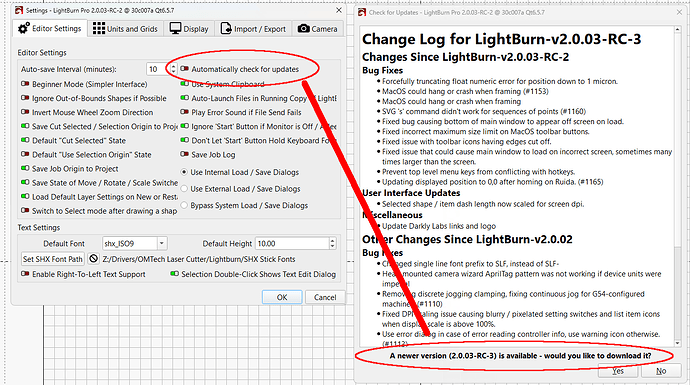Click the 'User Interface Updates' heading
Image resolution: width=690 pixels, height=385 pixels.
pyautogui.click(x=411, y=193)
